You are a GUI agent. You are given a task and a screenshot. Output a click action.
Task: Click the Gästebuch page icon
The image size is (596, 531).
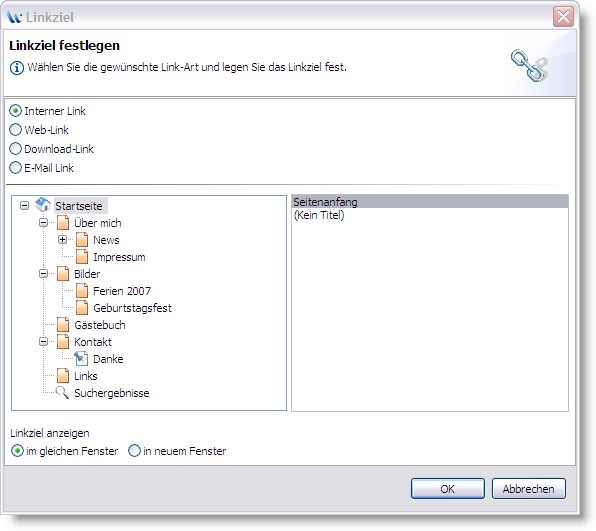pos(63,325)
